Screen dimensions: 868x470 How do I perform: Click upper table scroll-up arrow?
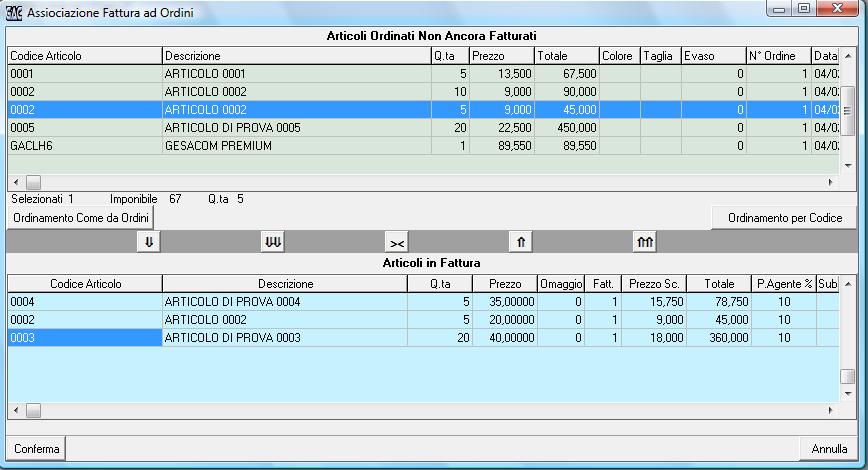click(x=848, y=56)
